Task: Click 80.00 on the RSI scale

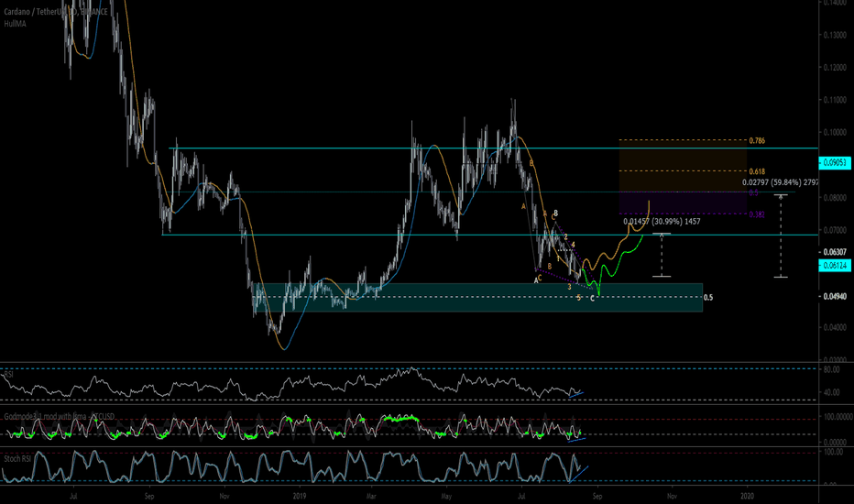Action: click(832, 369)
